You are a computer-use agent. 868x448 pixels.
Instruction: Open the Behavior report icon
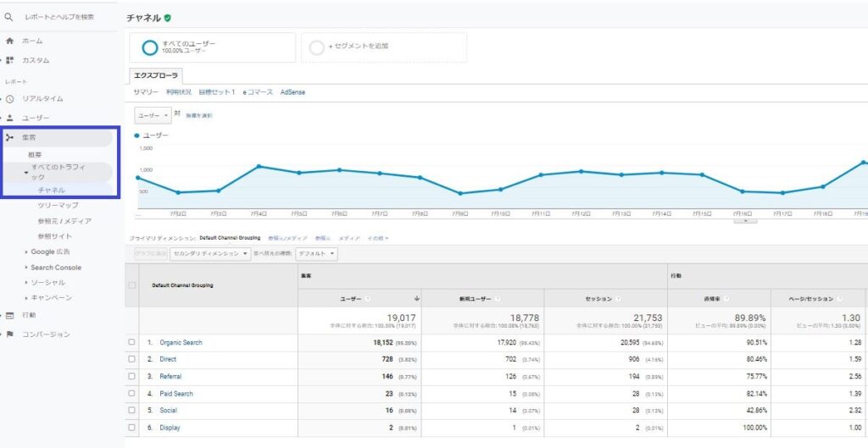point(9,315)
